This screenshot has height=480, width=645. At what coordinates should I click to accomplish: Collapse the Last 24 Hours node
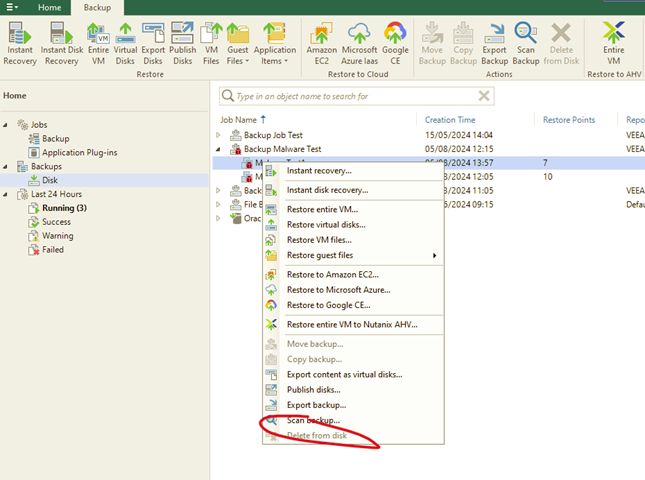tap(5, 194)
